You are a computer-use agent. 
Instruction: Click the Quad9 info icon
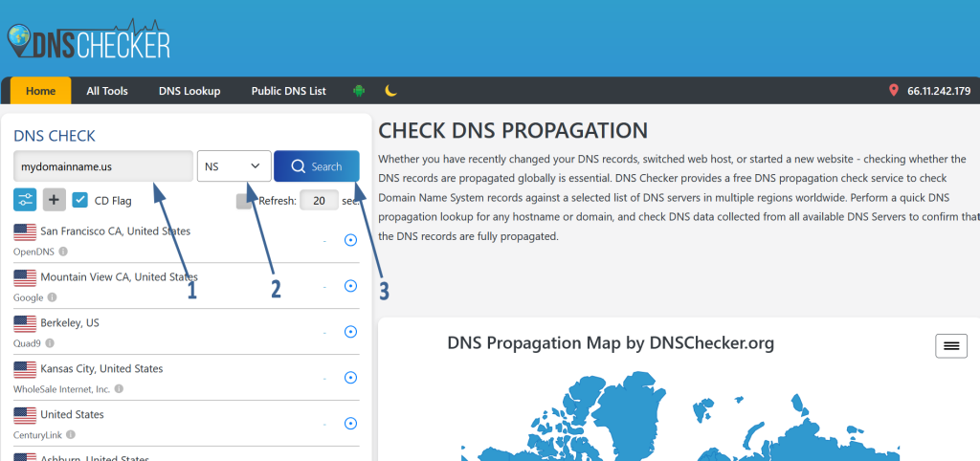(x=50, y=343)
